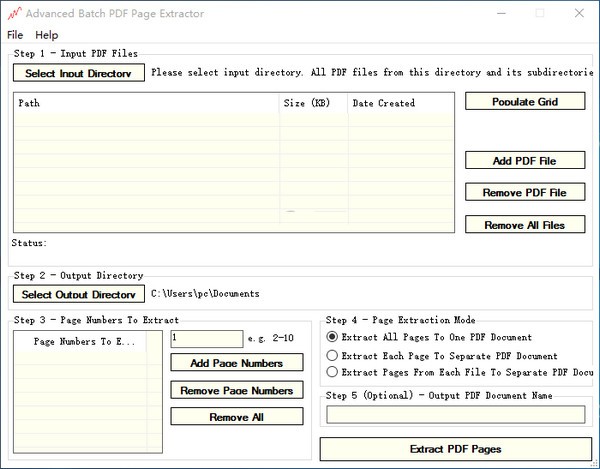600x469 pixels.
Task: Click Add Page Numbers button
Action: click(236, 363)
